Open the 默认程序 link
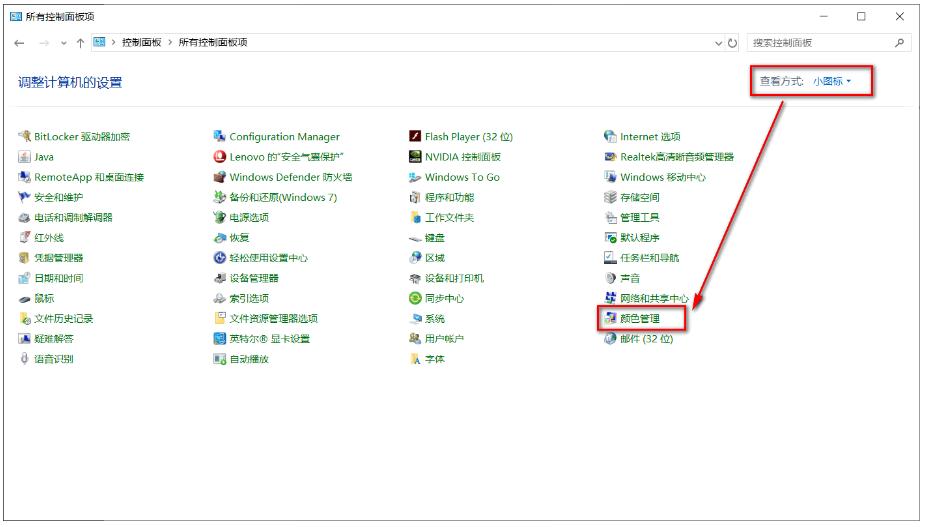 click(x=639, y=238)
